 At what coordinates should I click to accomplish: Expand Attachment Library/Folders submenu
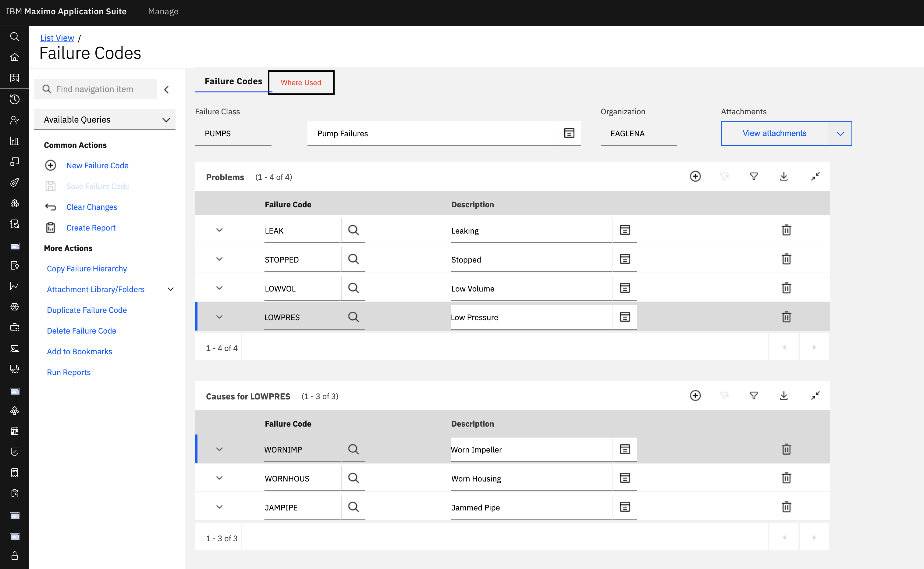(x=170, y=289)
